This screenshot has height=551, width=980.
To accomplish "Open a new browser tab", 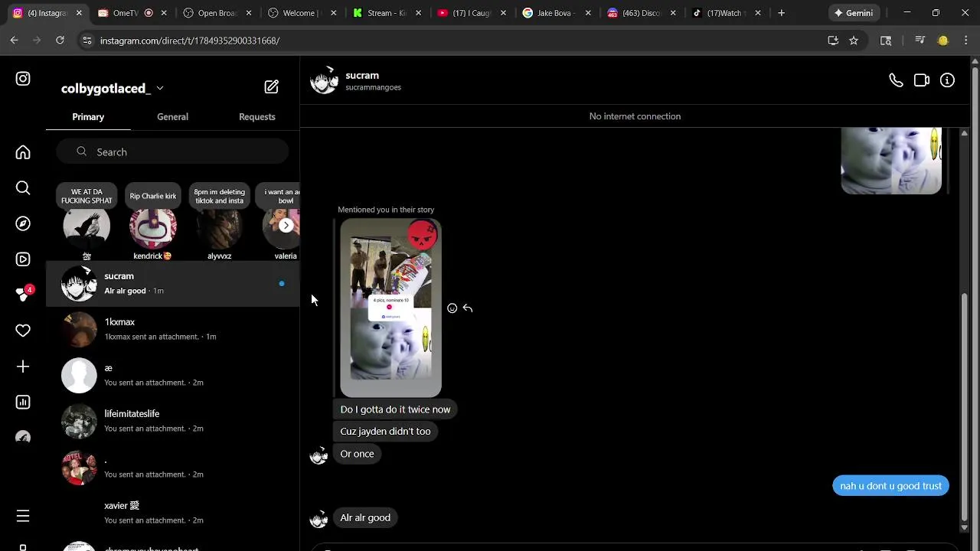I will (781, 13).
